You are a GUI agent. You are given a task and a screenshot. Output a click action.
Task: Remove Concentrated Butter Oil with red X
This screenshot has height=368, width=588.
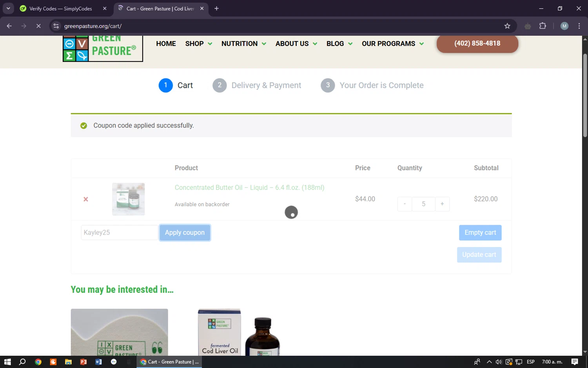point(86,199)
